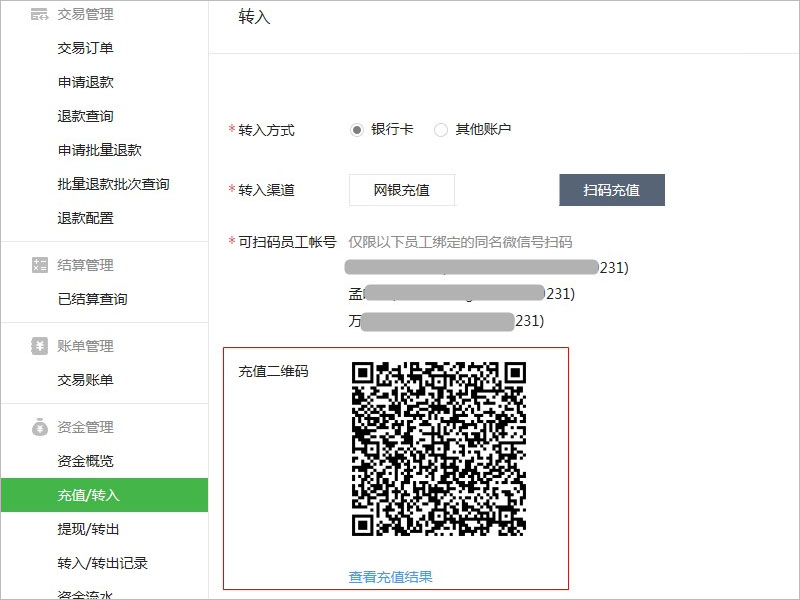This screenshot has height=600, width=800.
Task: Select the 银行卡 radio button
Action: pyautogui.click(x=357, y=130)
